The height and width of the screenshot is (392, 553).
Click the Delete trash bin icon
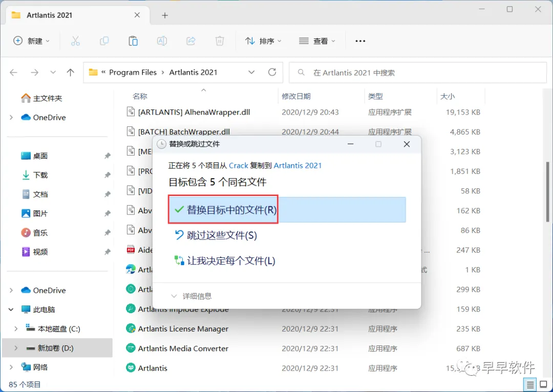pos(220,41)
